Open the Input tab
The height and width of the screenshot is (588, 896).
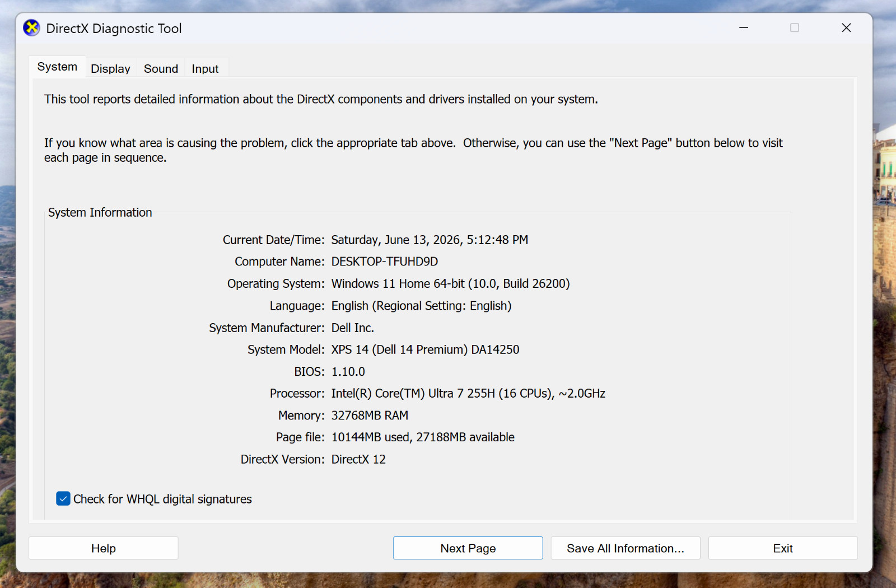click(205, 68)
